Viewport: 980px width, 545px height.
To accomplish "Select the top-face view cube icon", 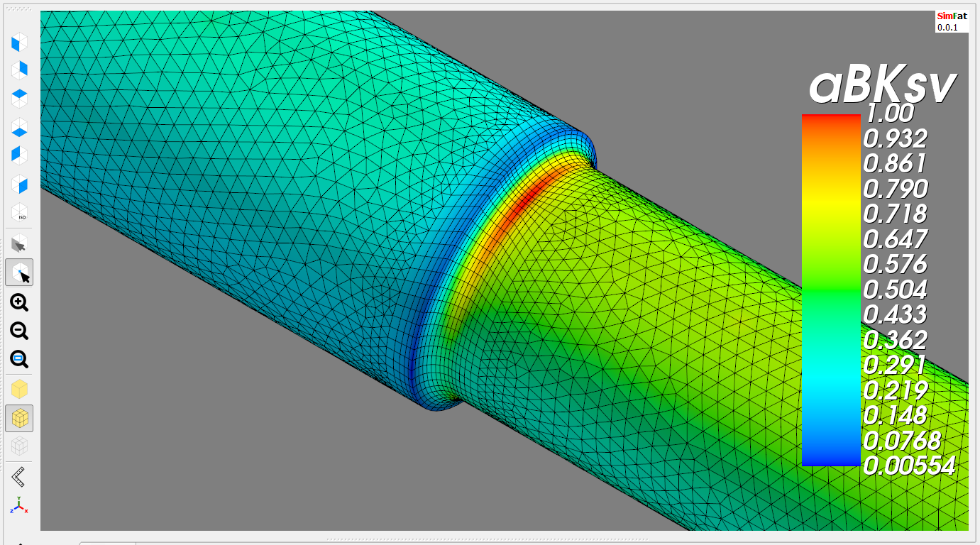I will (x=19, y=98).
